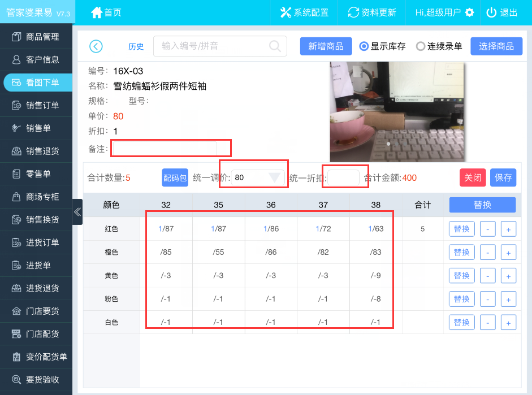
Task: Click the 配码包 button
Action: [x=175, y=177]
